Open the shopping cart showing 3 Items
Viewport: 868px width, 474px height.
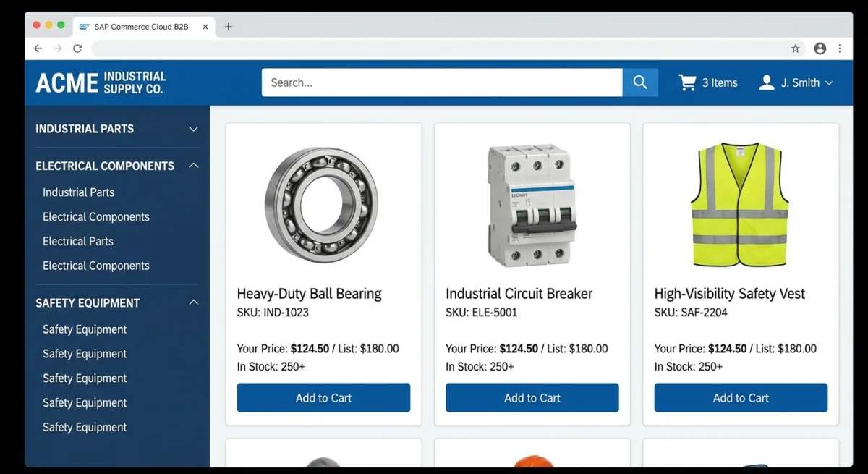[x=707, y=82]
